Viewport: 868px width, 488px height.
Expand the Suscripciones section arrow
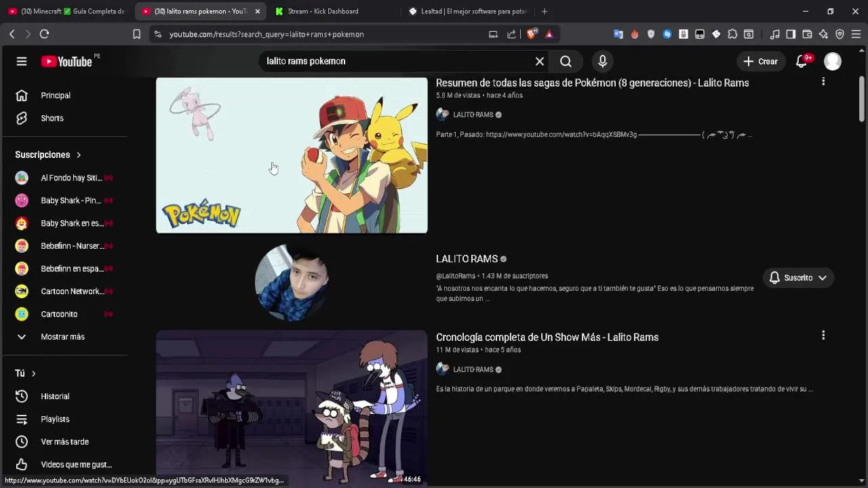click(x=79, y=155)
